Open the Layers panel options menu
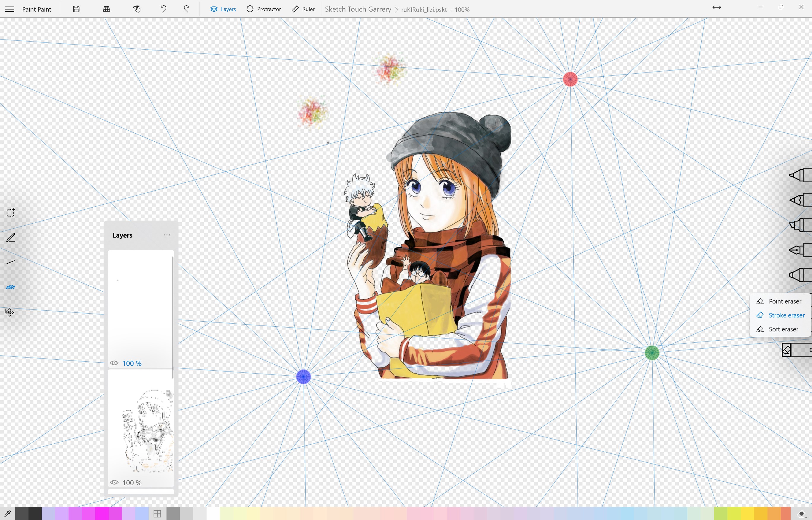The image size is (812, 520). (x=167, y=235)
